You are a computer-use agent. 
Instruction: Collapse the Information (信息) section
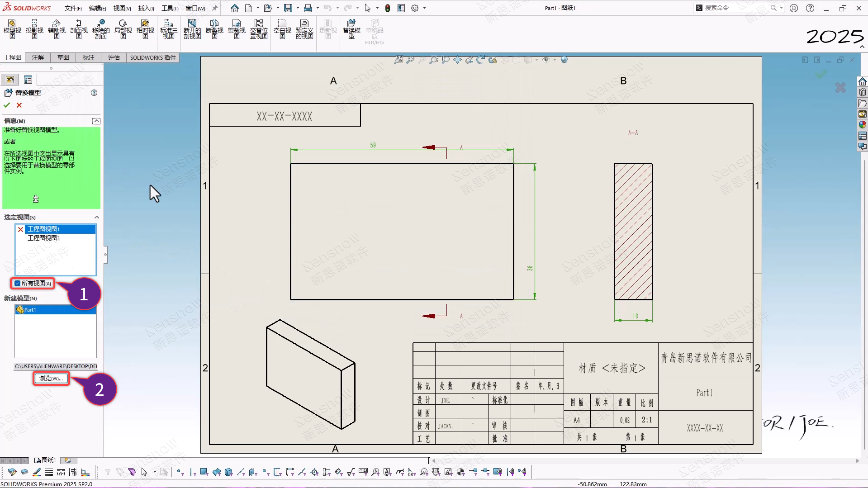pos(96,121)
